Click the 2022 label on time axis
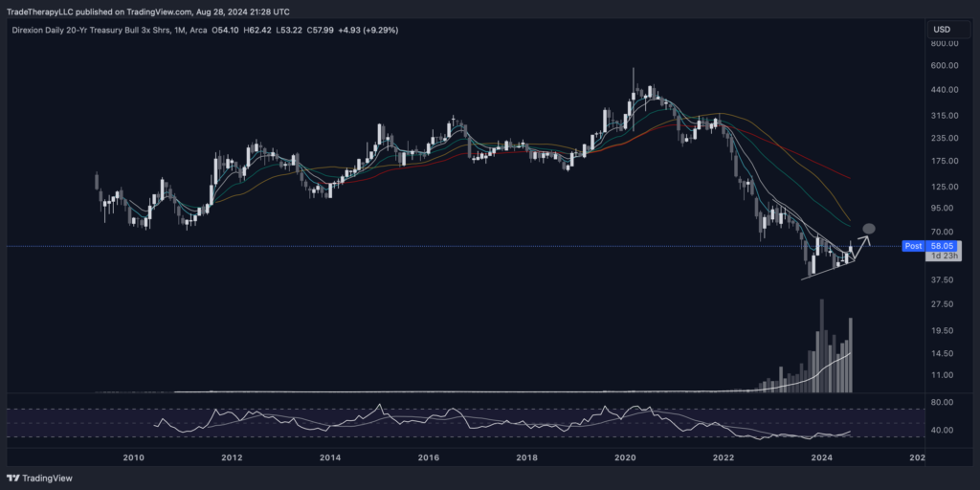The image size is (980, 490). pos(724,458)
